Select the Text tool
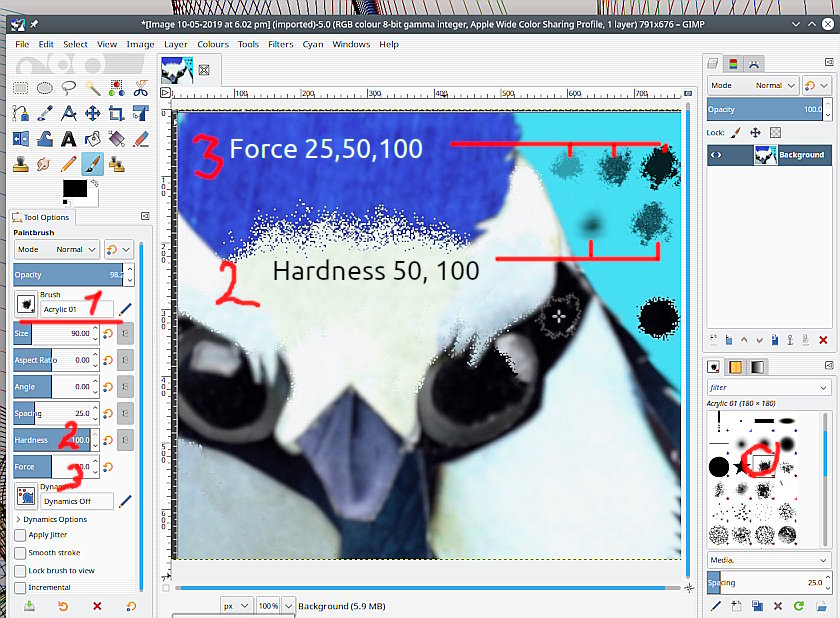 (x=69, y=139)
